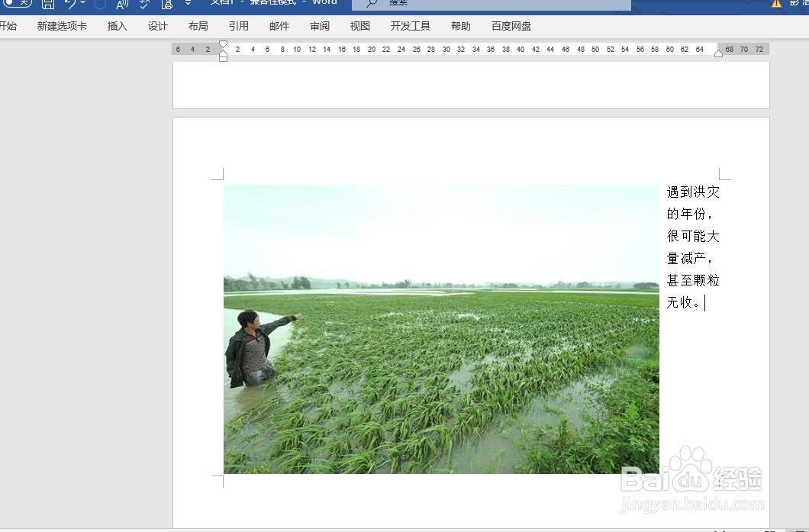This screenshot has height=532, width=809.
Task: Open Customize Quick Access Toolbar dropdown
Action: point(188,3)
